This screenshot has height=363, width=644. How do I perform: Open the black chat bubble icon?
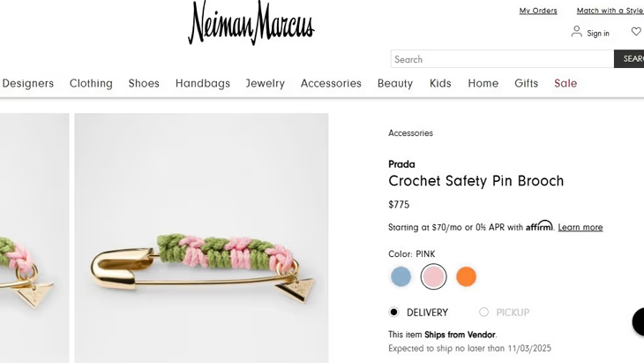point(639,321)
